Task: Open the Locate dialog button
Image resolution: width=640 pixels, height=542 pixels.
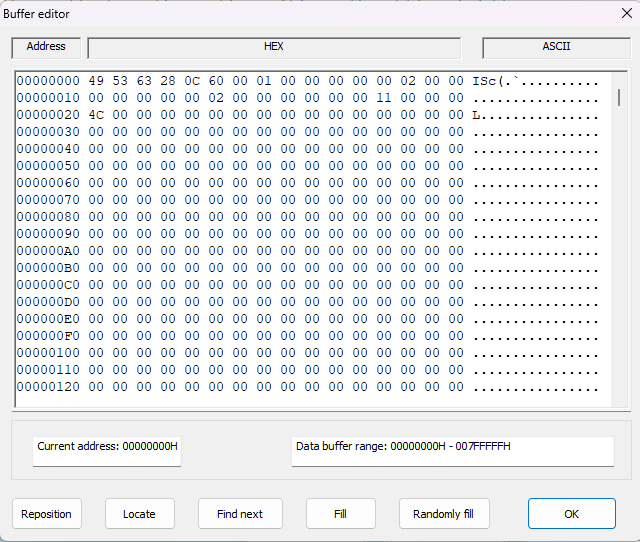Action: click(140, 513)
